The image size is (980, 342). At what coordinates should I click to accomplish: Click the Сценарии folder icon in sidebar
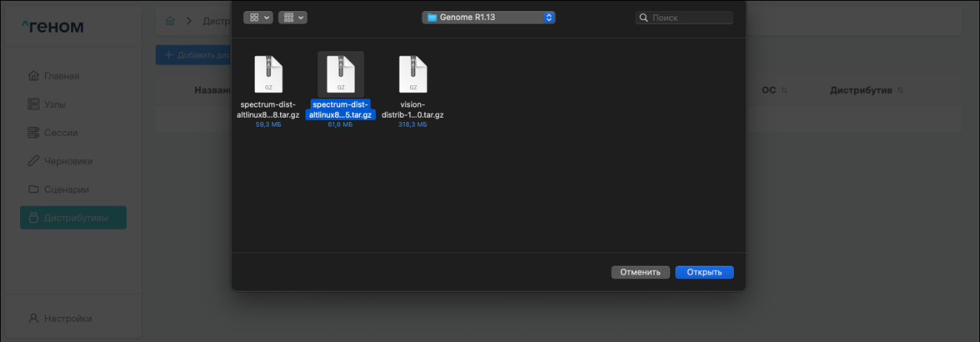coord(33,189)
